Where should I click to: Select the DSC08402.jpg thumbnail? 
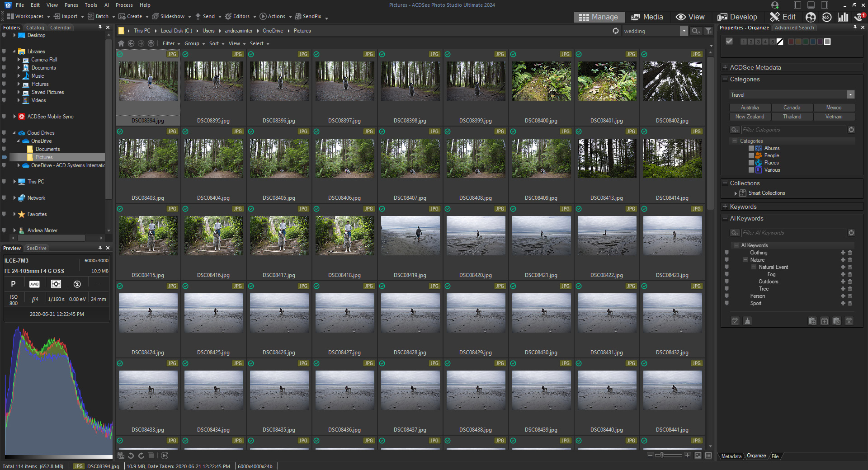click(x=672, y=81)
